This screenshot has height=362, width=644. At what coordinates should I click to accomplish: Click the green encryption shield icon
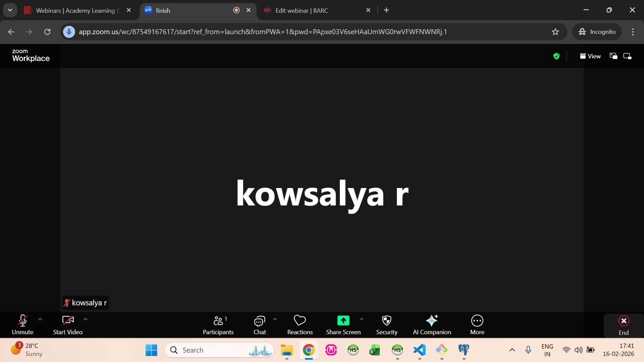click(x=556, y=56)
